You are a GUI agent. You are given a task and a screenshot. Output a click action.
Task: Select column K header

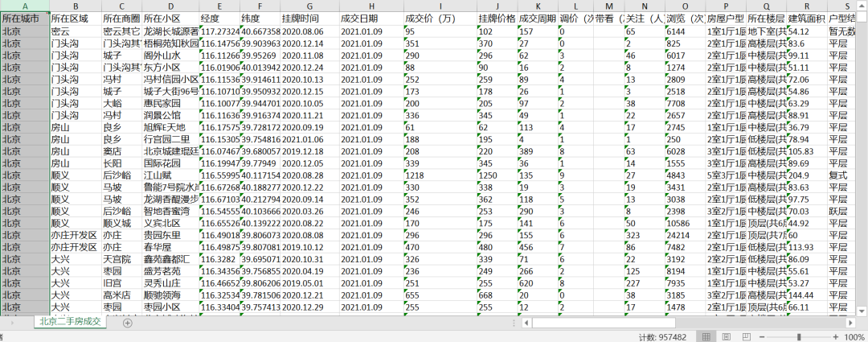[538, 6]
